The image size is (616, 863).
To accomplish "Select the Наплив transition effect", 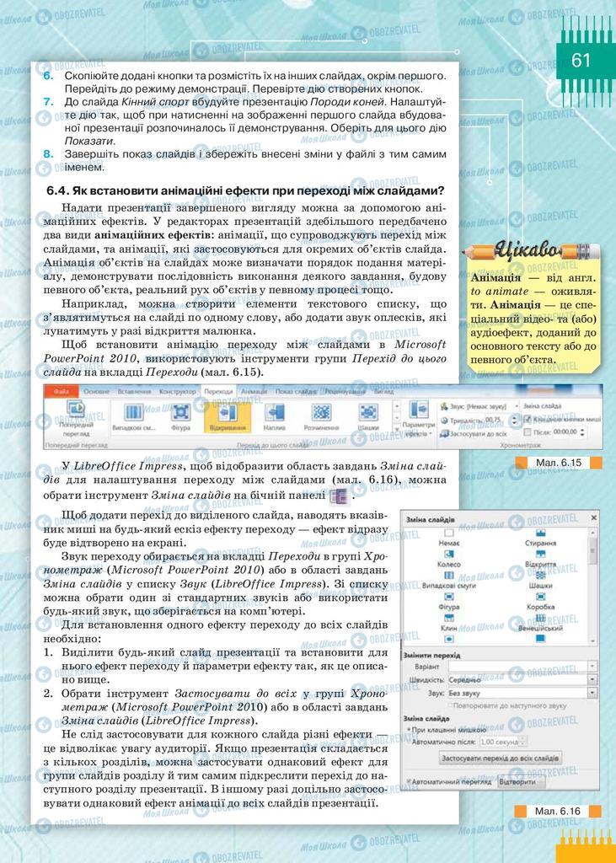I will [274, 416].
